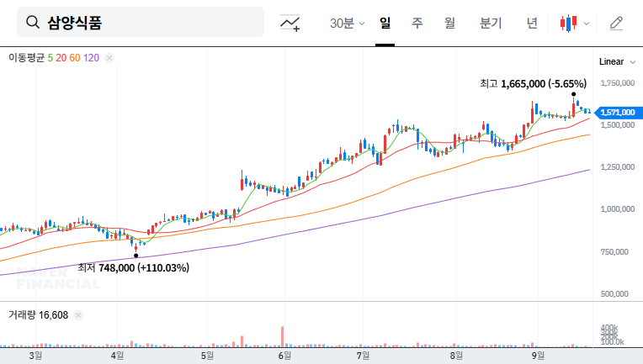The width and height of the screenshot is (643, 364).
Task: Click the 1,000,000 price axis label
Action: point(618,209)
